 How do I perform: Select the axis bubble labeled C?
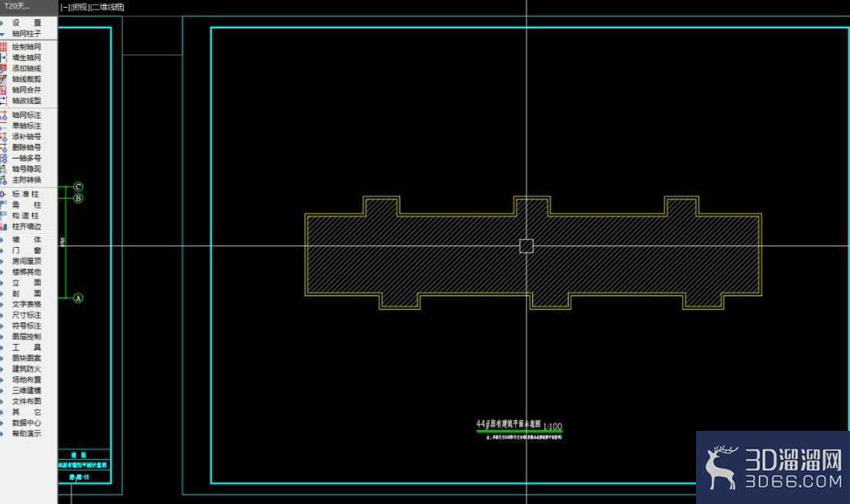pos(78,187)
